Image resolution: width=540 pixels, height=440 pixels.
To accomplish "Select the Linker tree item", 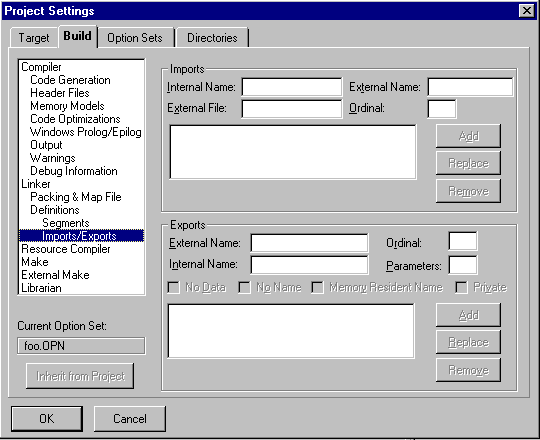I will tap(35, 184).
